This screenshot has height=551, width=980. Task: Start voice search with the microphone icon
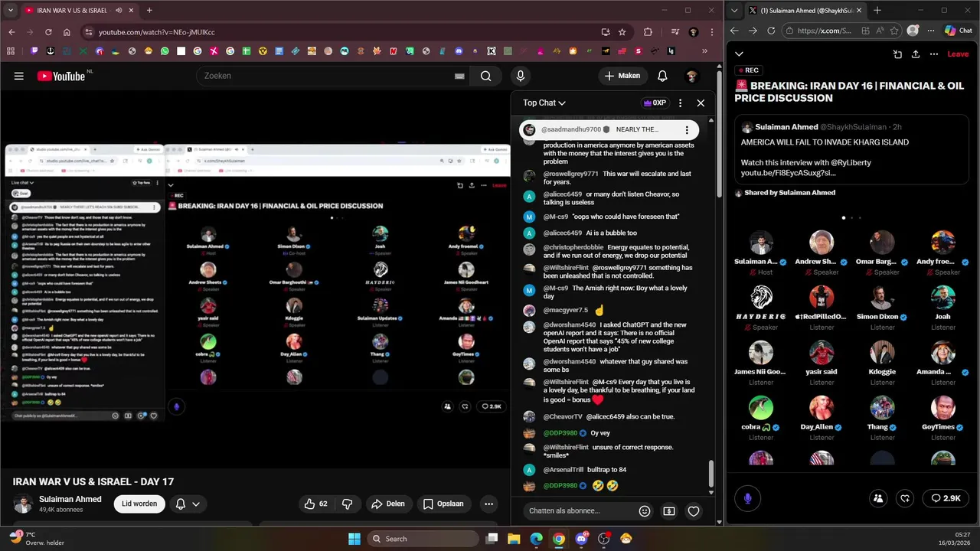click(521, 76)
